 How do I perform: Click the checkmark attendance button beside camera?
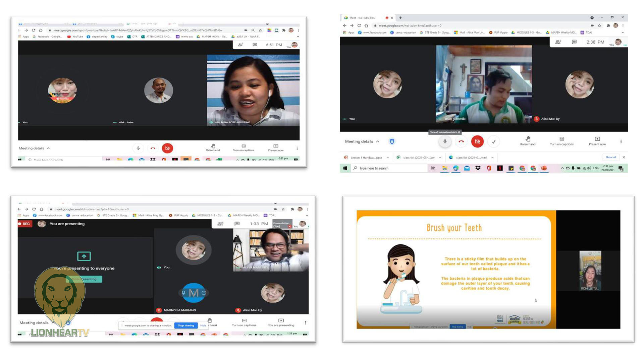(x=493, y=141)
